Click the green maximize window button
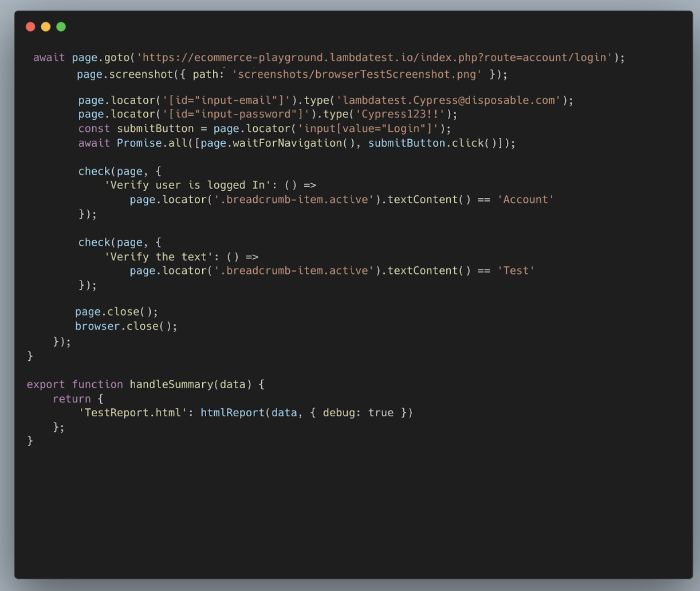 (x=61, y=27)
